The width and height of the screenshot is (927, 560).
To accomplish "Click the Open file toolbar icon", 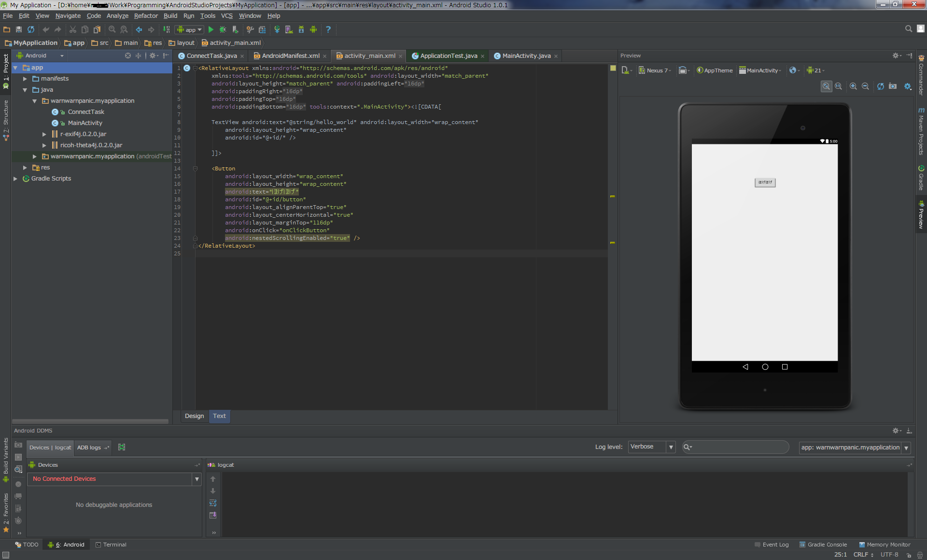I will [x=7, y=29].
